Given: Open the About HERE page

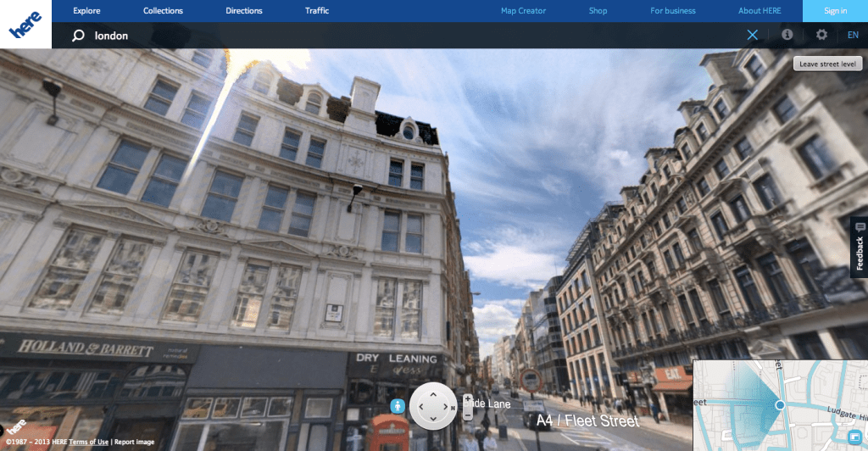Looking at the screenshot, I should coord(759,10).
